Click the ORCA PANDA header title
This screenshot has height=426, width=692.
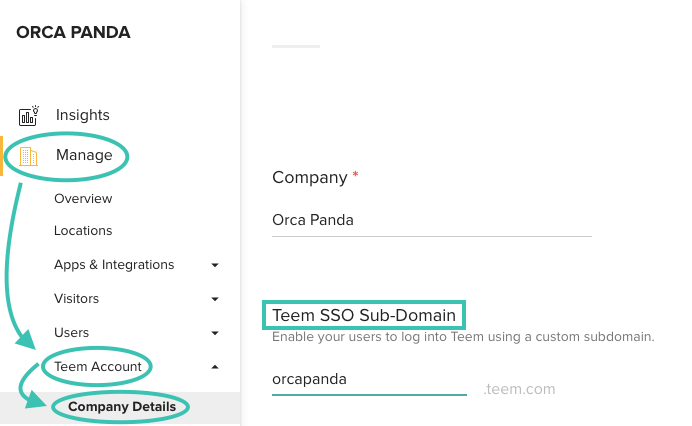pyautogui.click(x=73, y=32)
